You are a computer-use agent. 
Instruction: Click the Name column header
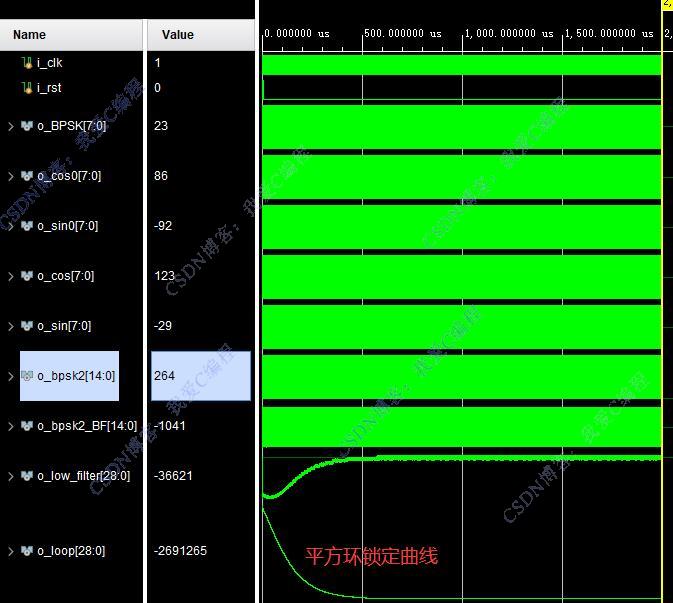pos(71,35)
